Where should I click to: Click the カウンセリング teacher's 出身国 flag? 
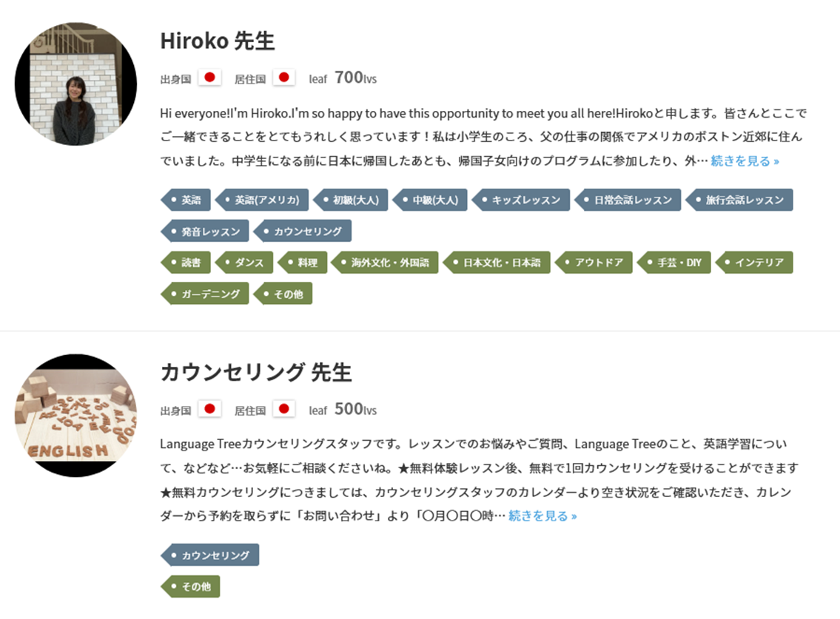coord(209,409)
